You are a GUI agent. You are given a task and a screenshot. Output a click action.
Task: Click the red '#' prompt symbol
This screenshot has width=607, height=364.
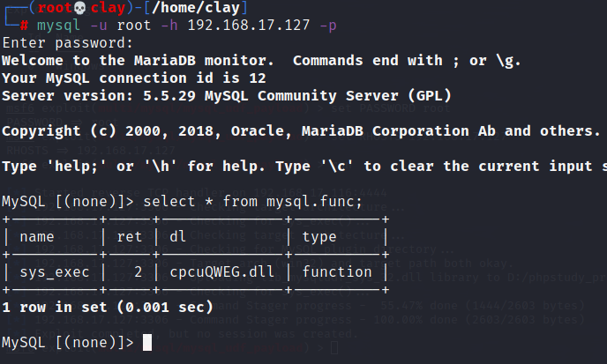pos(24,26)
